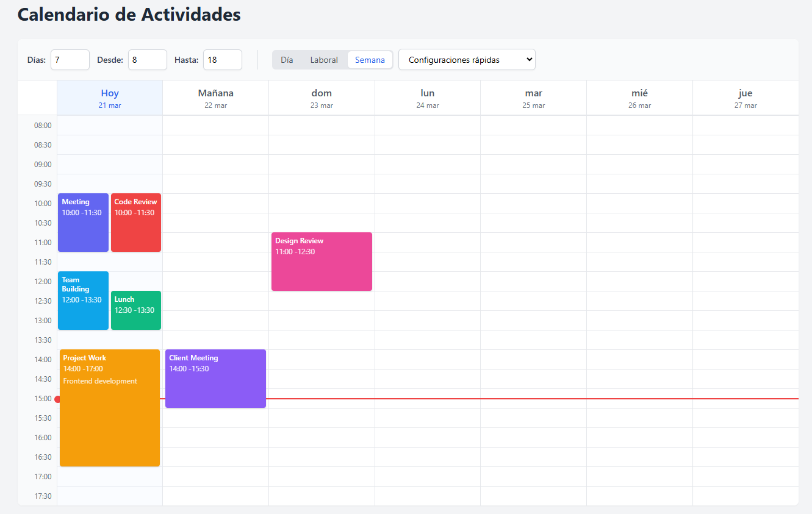Switch to the Laboral view
Viewport: 812px width, 514px height.
(x=324, y=60)
